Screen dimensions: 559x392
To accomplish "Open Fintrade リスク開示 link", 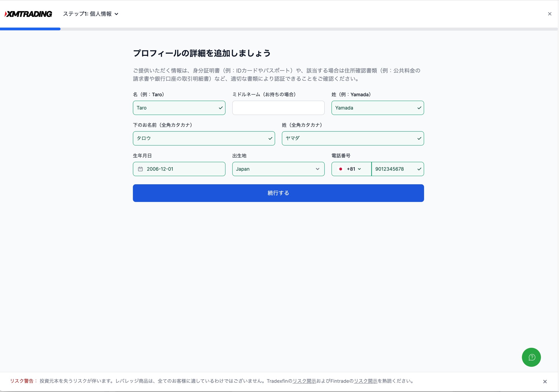I will click(366, 381).
